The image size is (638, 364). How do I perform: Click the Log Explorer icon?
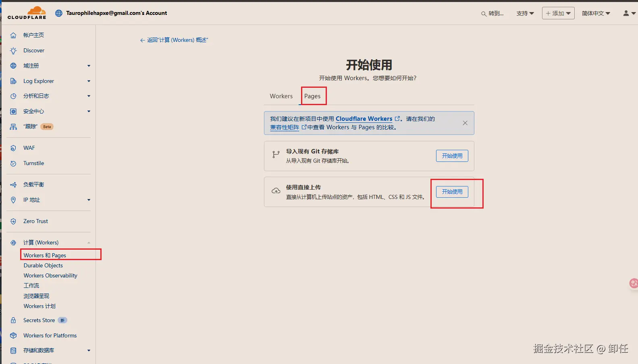pyautogui.click(x=13, y=81)
